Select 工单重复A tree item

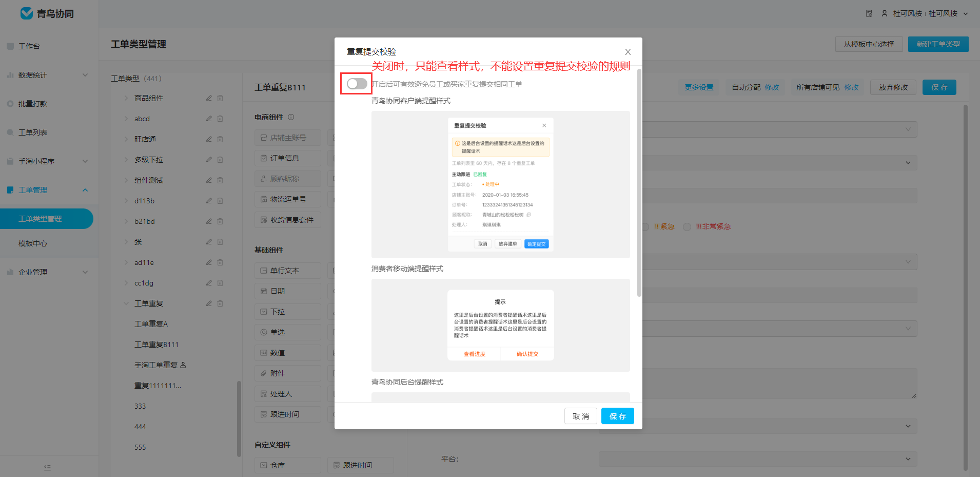151,324
